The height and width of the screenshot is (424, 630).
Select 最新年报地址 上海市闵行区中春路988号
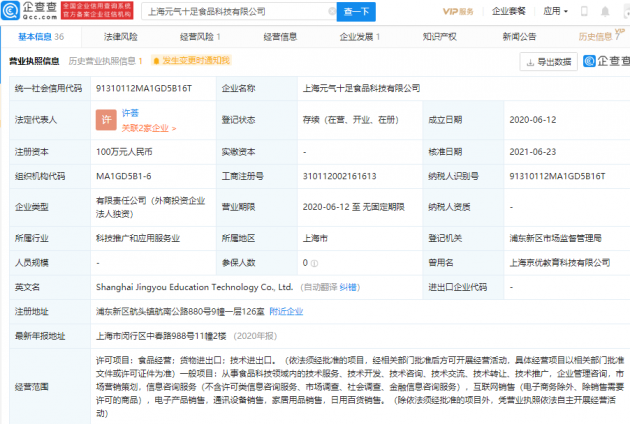(x=161, y=336)
